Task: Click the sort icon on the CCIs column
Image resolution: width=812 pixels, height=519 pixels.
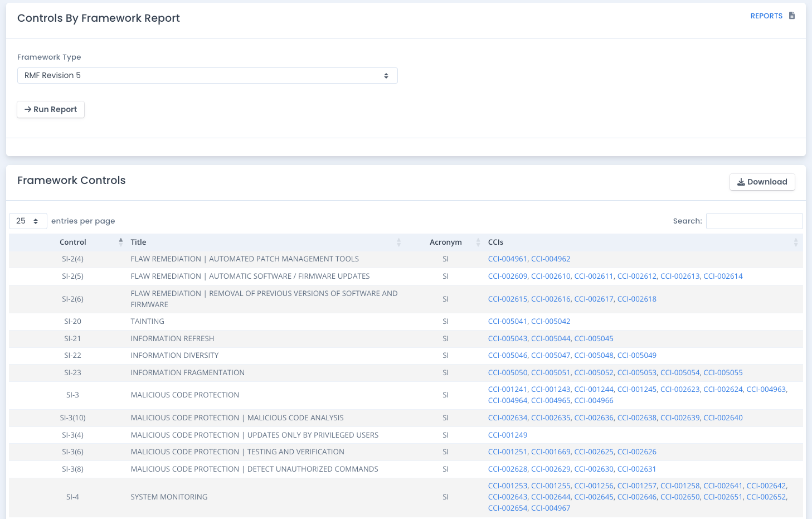Action: (x=796, y=242)
